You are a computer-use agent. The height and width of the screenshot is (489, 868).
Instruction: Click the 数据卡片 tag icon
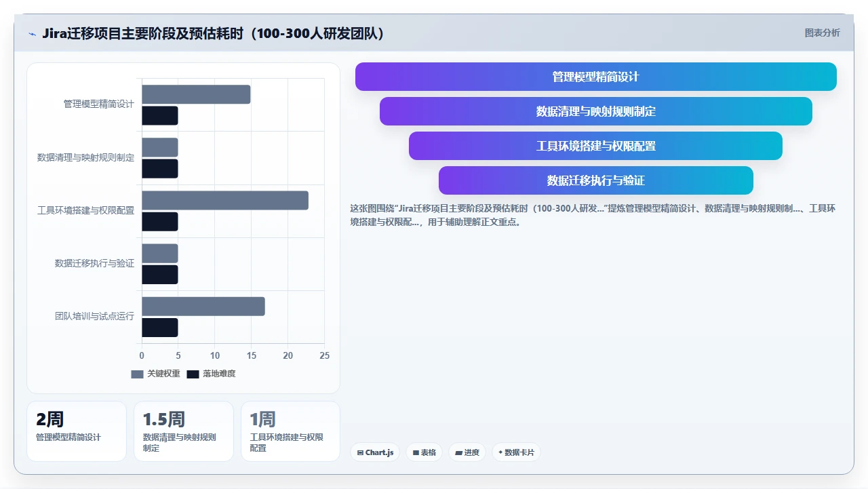click(500, 452)
